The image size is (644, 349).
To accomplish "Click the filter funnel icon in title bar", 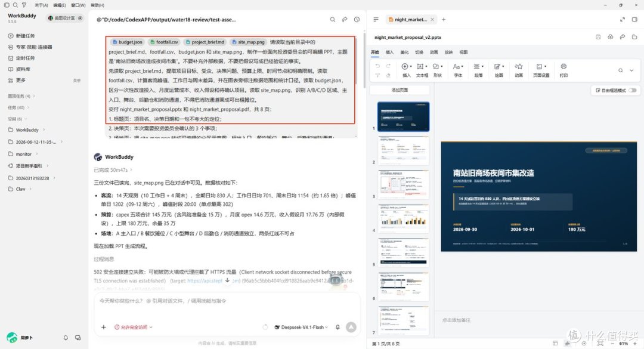I will 24,5.
